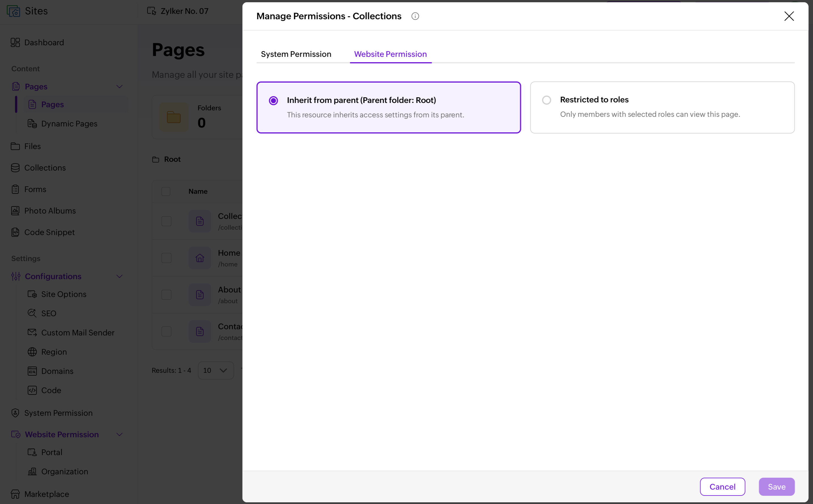The image size is (813, 504).
Task: Open Code Snippet in the sidebar
Action: click(x=43, y=232)
